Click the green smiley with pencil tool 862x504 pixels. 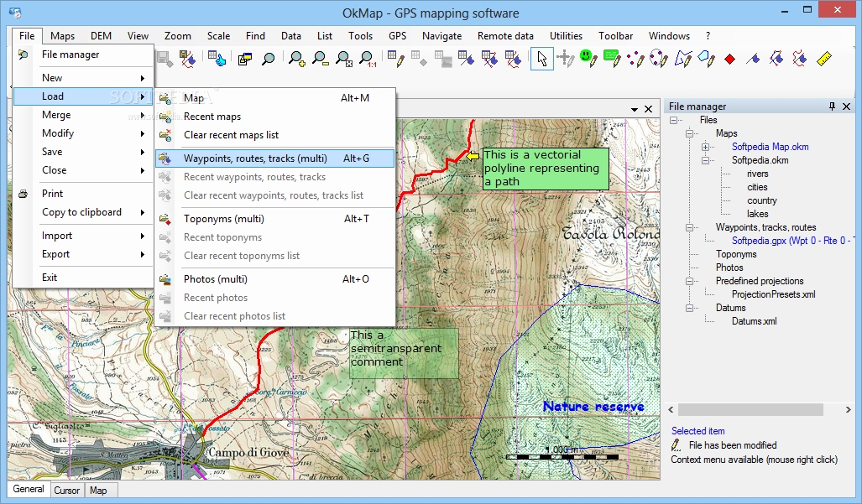(588, 58)
